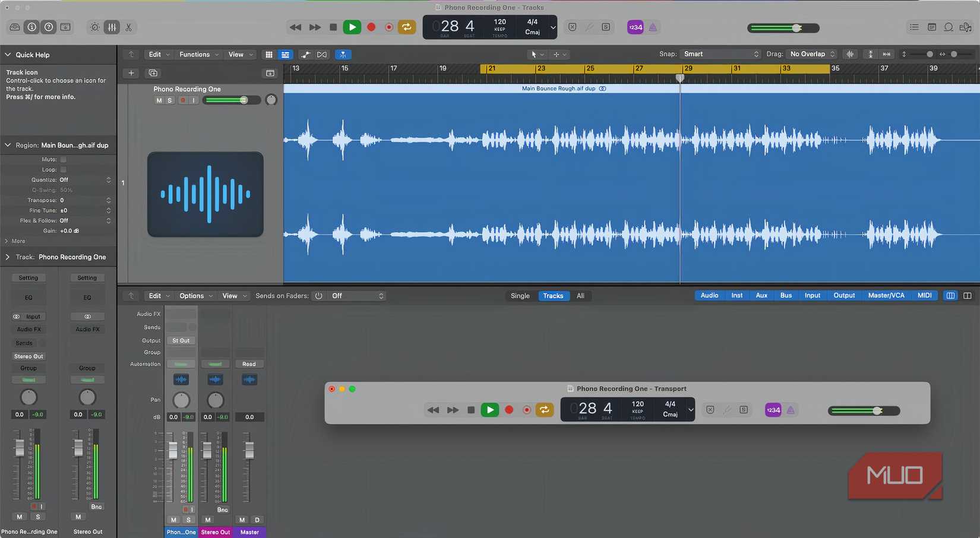The width and height of the screenshot is (980, 538).
Task: Open the Editors with the scissors icon
Action: click(x=128, y=27)
